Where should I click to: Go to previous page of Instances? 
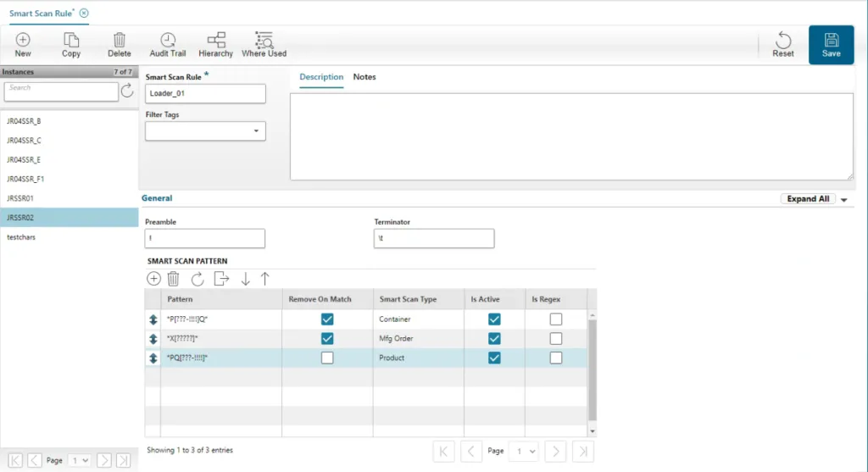click(x=34, y=460)
